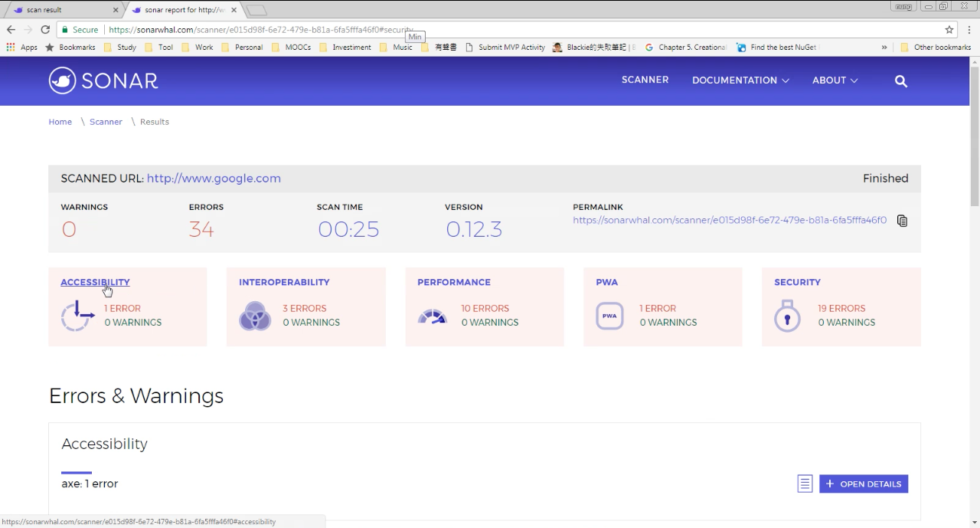Click the '00:25' scan time value
This screenshot has width=980, height=528.
pos(348,229)
